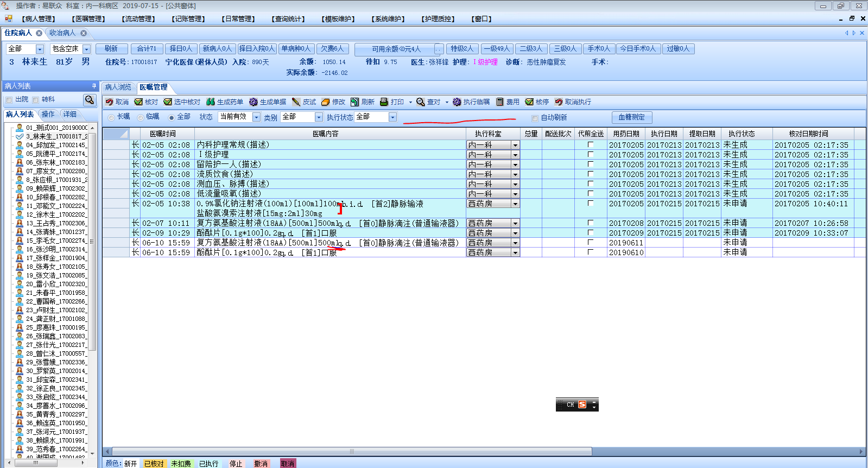This screenshot has width=868, height=468.
Task: Click patient icon beside 06_张东林
Action: pos(20,162)
